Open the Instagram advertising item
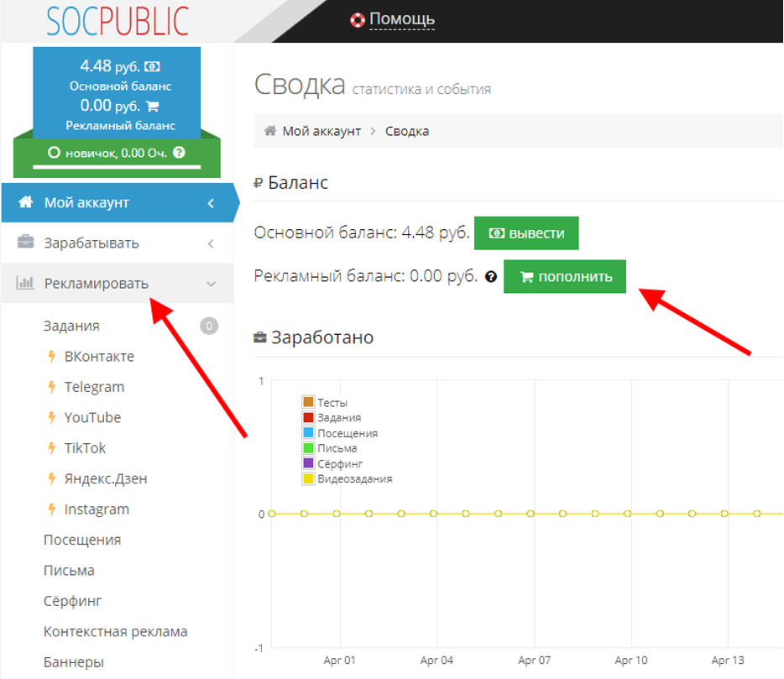Viewport: 784px width, 679px height. 97,509
